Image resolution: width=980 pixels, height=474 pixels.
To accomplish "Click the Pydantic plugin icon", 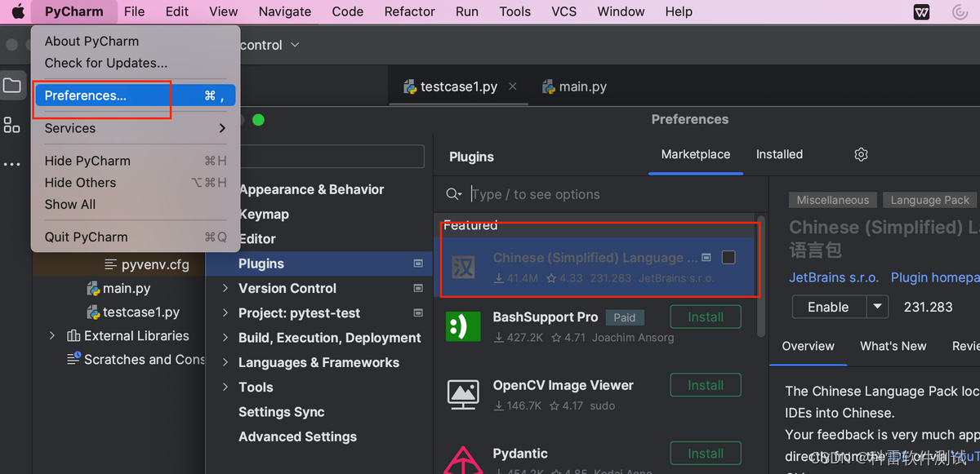I will click(463, 459).
